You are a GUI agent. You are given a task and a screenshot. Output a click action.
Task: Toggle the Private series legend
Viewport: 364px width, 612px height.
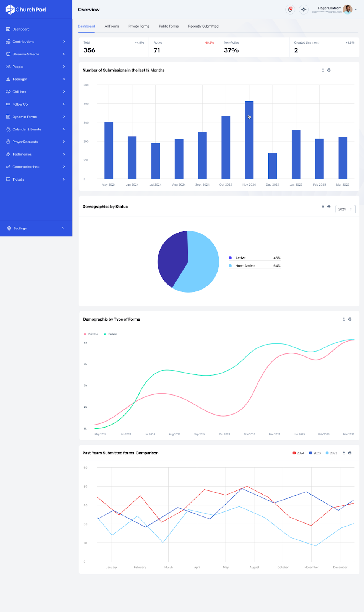point(91,334)
